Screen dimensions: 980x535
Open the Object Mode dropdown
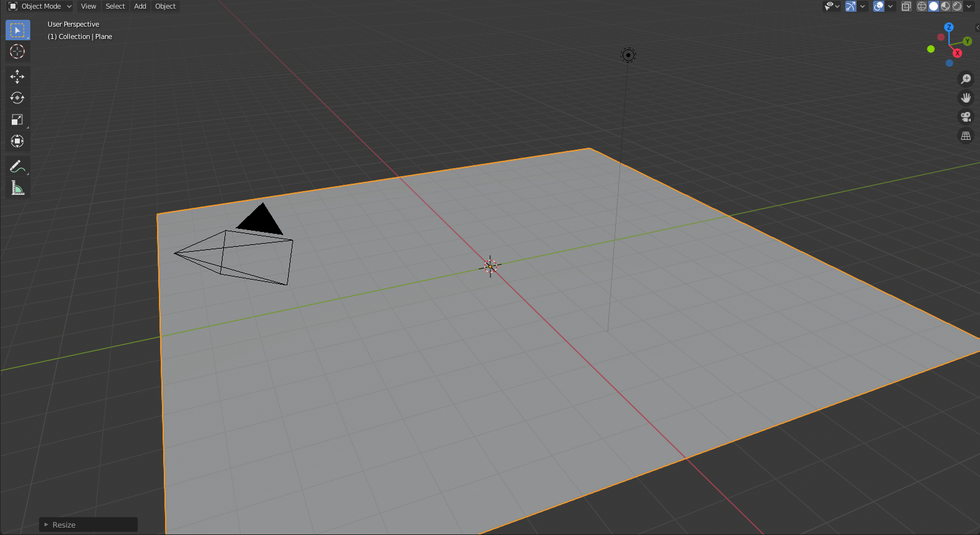40,6
